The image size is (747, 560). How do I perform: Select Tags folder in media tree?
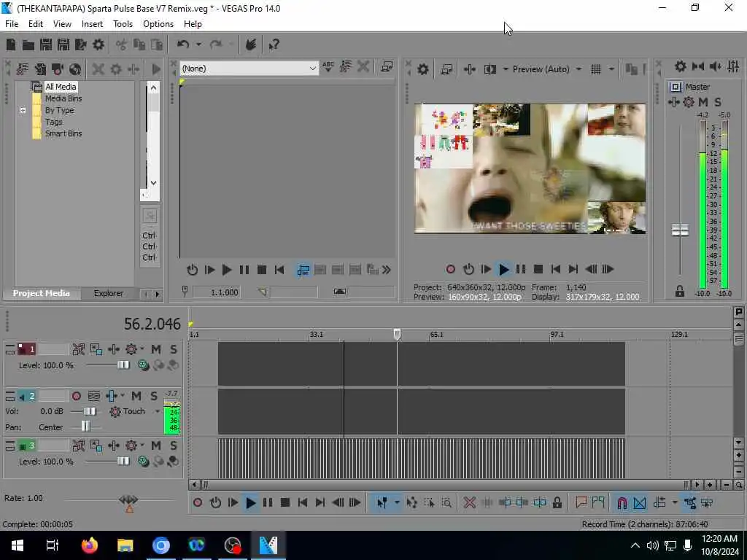pyautogui.click(x=54, y=122)
